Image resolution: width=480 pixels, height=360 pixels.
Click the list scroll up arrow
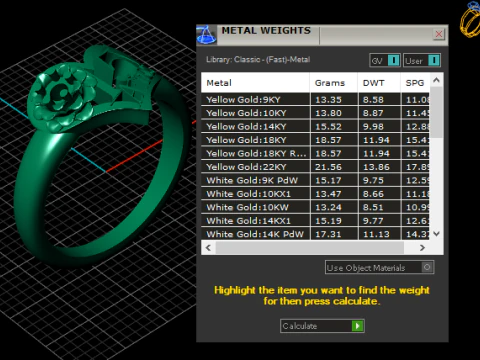coord(436,80)
